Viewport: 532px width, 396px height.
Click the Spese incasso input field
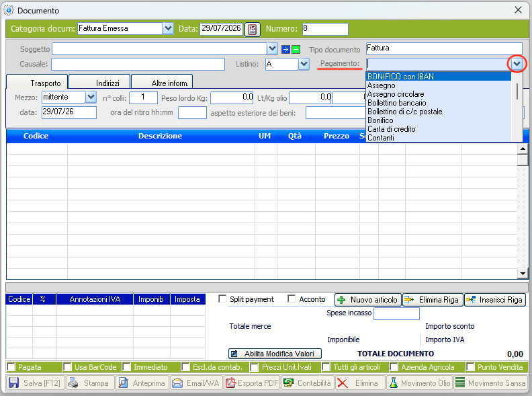[x=396, y=313]
